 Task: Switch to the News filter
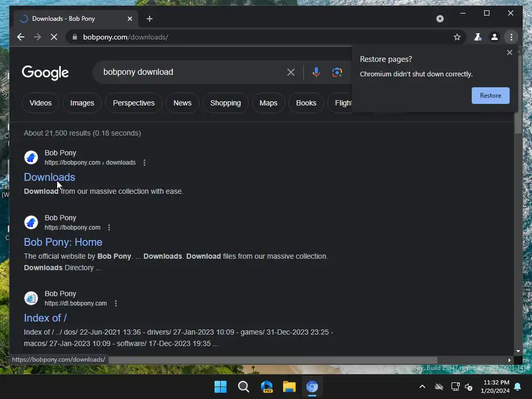tap(182, 103)
